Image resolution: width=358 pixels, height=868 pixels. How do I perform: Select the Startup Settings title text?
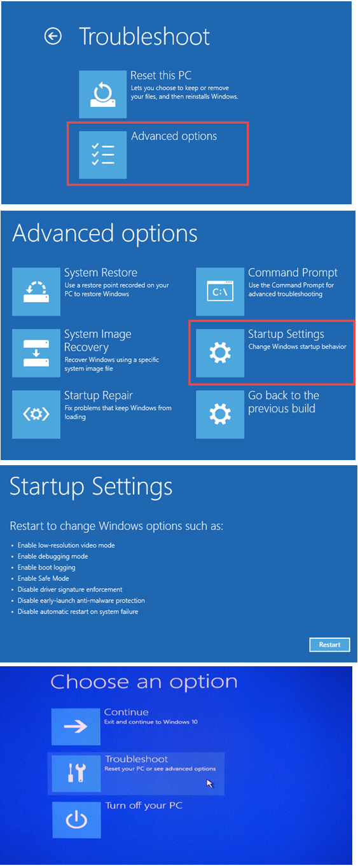[x=286, y=334]
